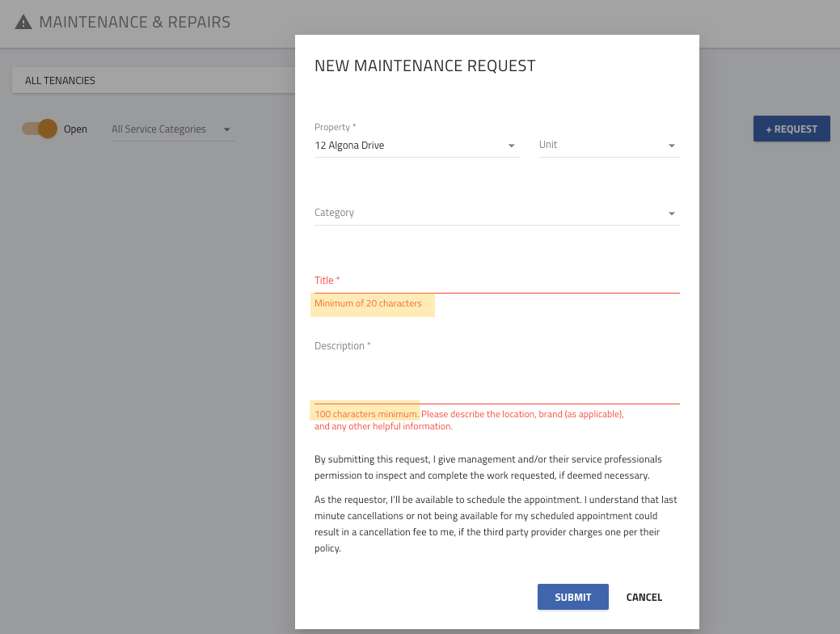Click the 'By submitting this request' paragraph
This screenshot has height=634, width=840.
[x=488, y=467]
